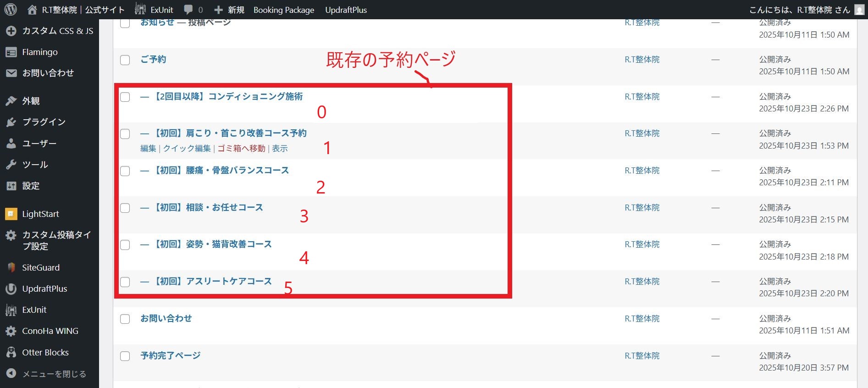
Task: Collapse the menu with メニューを閉じる
Action: click(x=54, y=374)
